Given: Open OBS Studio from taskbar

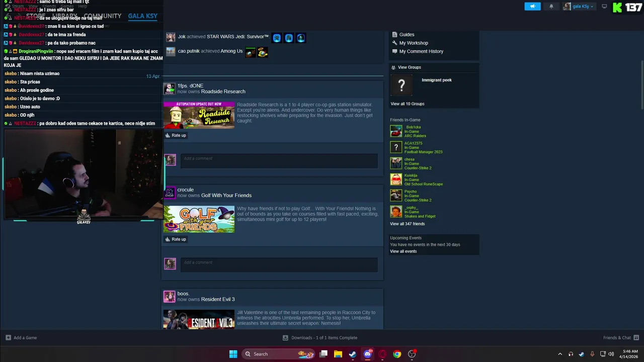Looking at the screenshot, I should [x=412, y=354].
